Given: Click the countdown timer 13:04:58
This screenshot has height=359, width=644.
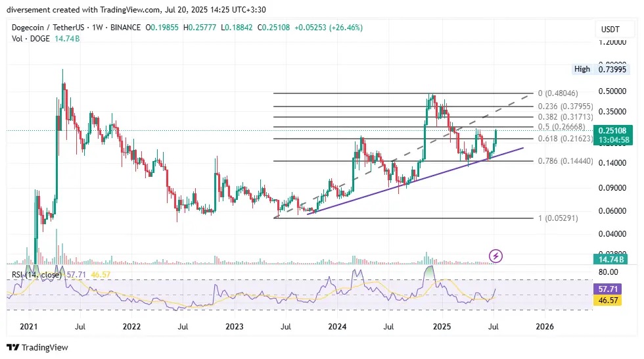Looking at the screenshot, I should point(613,140).
